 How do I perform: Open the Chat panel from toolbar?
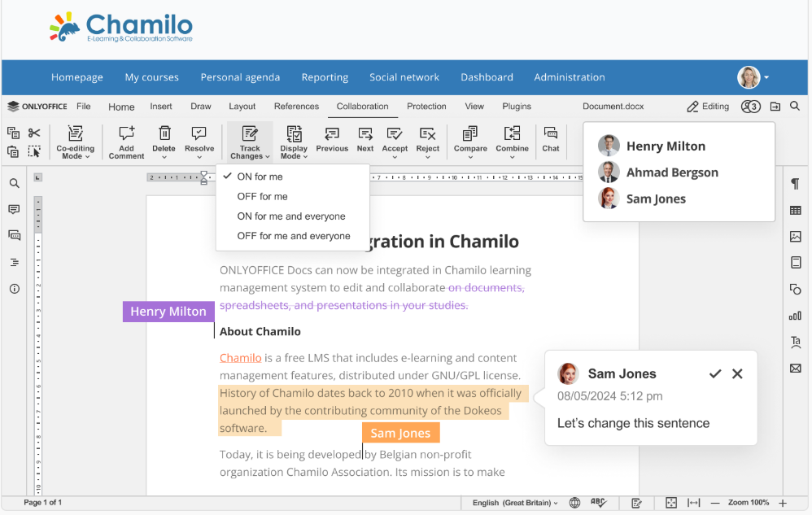coord(551,140)
